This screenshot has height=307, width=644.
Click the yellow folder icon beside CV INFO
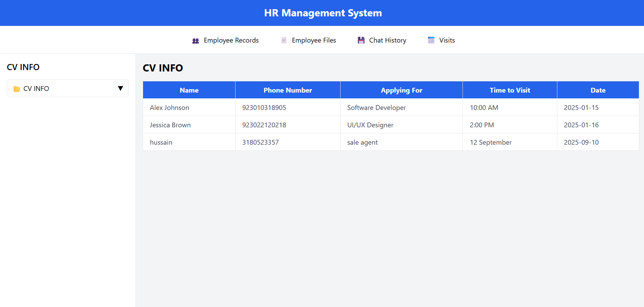(x=17, y=88)
